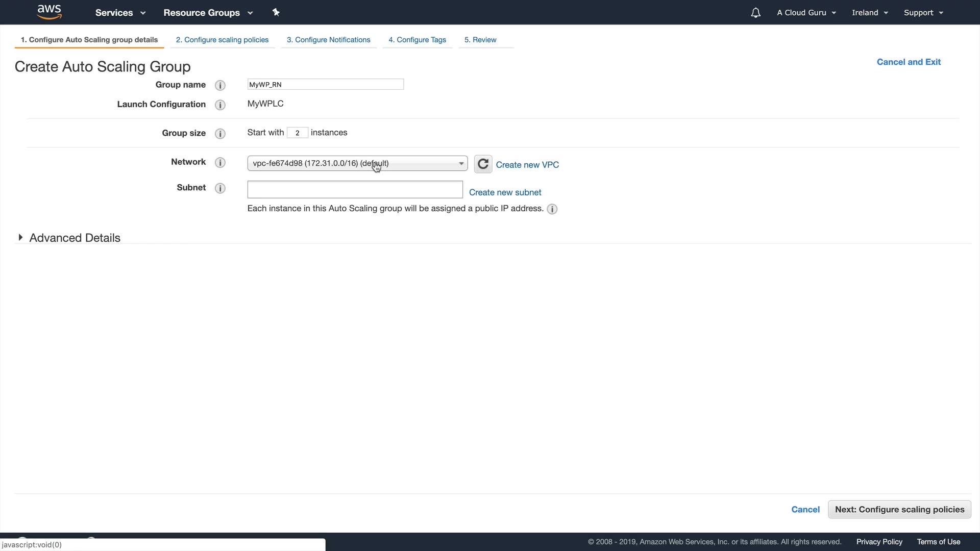The width and height of the screenshot is (980, 551).
Task: Click the Create new subnet link
Action: pos(505,192)
